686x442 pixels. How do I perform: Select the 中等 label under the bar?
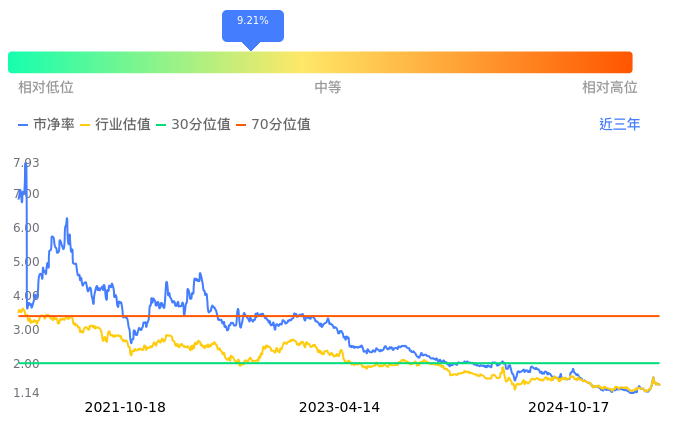point(328,88)
